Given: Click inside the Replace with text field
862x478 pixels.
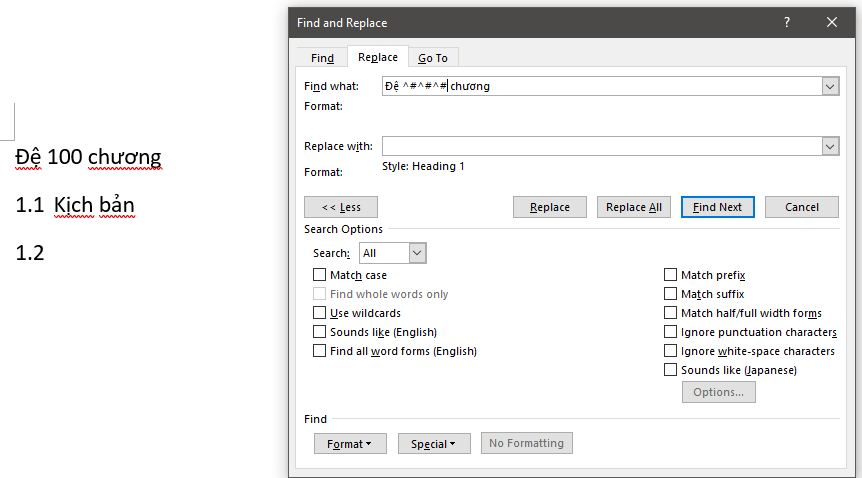Looking at the screenshot, I should (600, 147).
